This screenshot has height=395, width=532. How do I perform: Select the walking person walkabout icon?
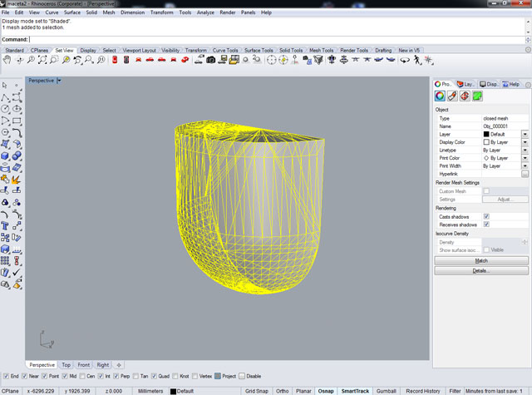pyautogui.click(x=417, y=60)
